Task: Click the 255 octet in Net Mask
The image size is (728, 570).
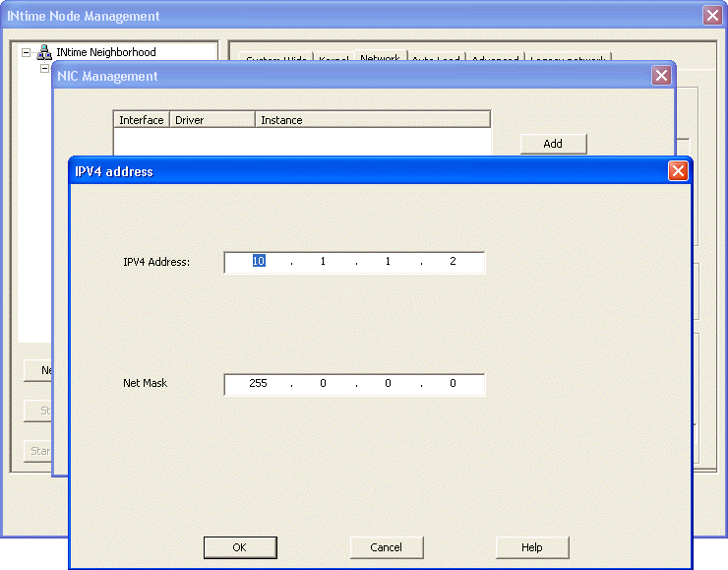Action: point(259,384)
